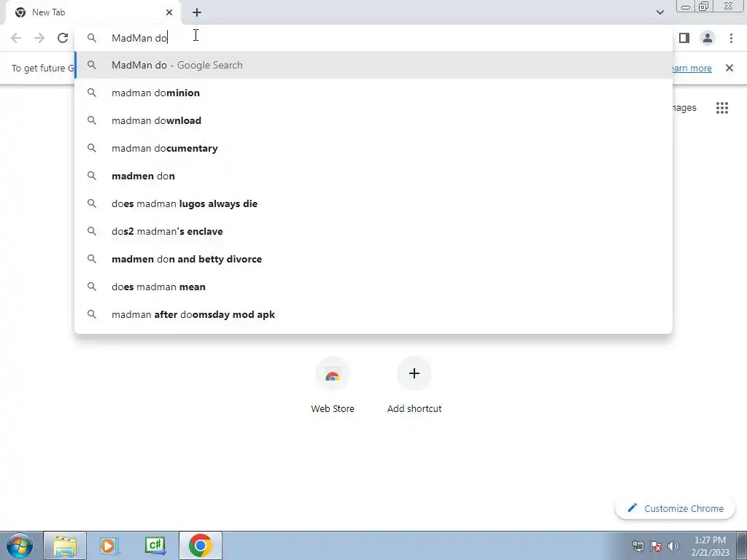Follow the Learn more link

(691, 68)
